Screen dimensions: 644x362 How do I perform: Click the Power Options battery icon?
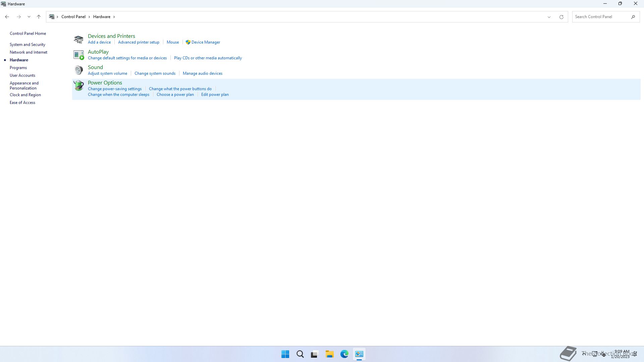point(78,85)
